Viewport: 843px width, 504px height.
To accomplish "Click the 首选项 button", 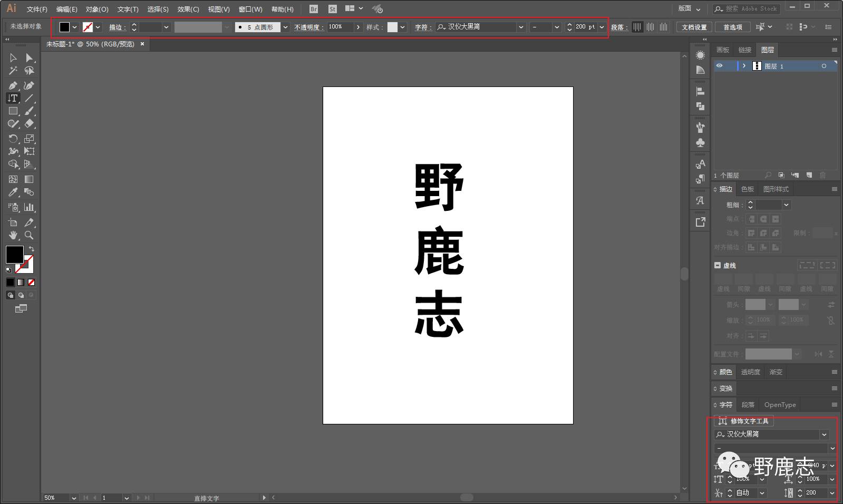I will [x=732, y=27].
